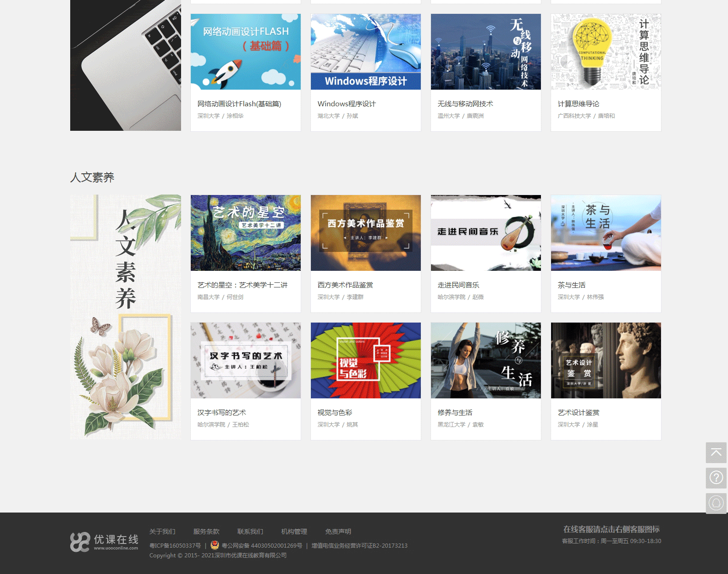728x574 pixels.
Task: Open the 视觉与色彩 course thumbnail
Action: [365, 360]
